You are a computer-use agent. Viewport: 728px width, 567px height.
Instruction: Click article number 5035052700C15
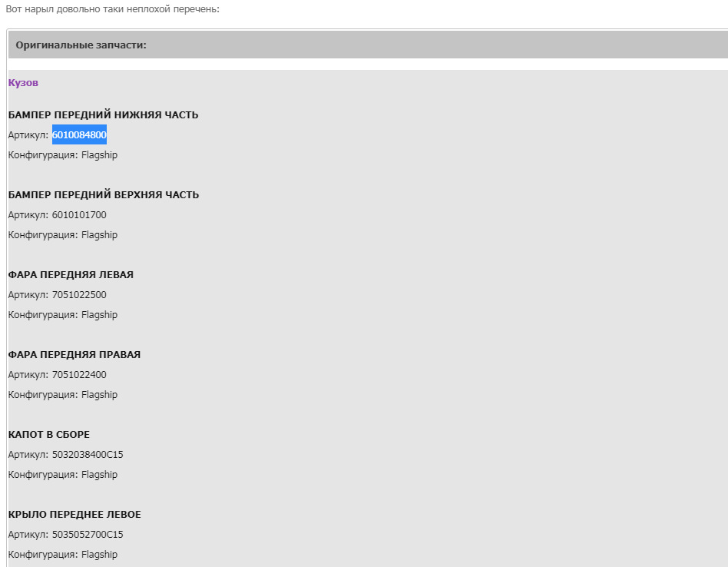point(88,534)
